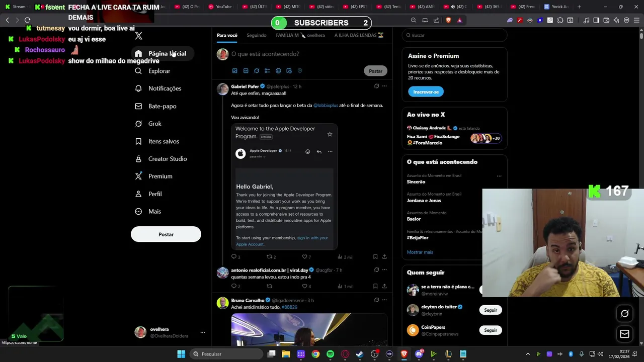Viewport: 644px width, 362px height.
Task: Share Gabriel Pafer's post
Action: [x=384, y=257]
